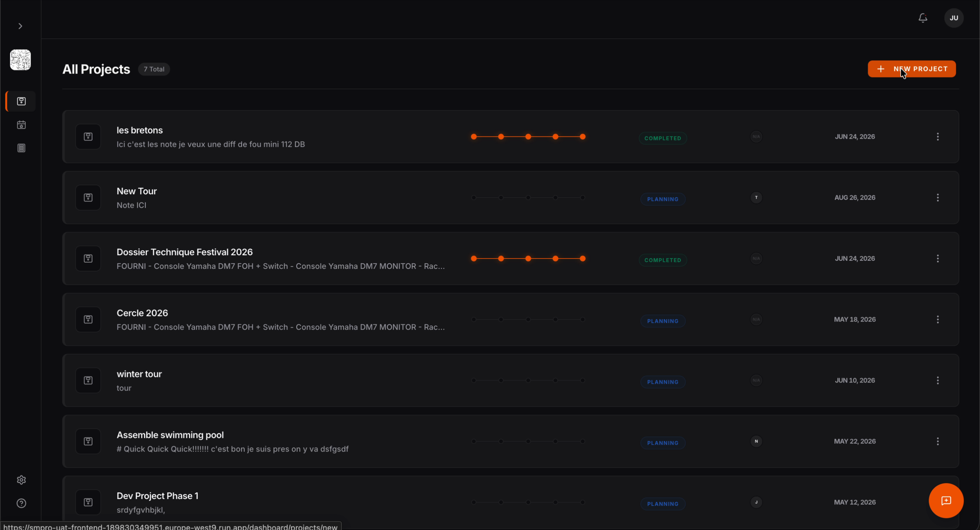Open the organization logo thumbnail in sidebar
Viewport: 980px width, 530px height.
[20, 60]
